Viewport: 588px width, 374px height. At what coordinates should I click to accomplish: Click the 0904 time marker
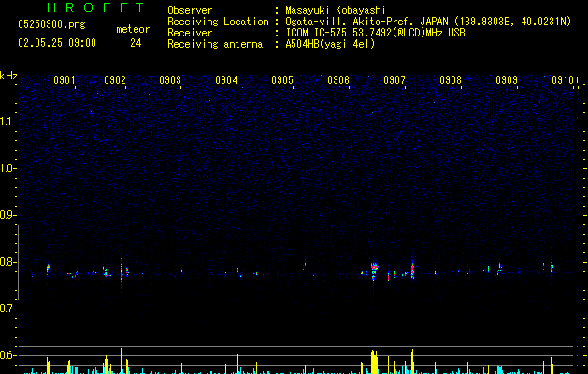point(226,80)
